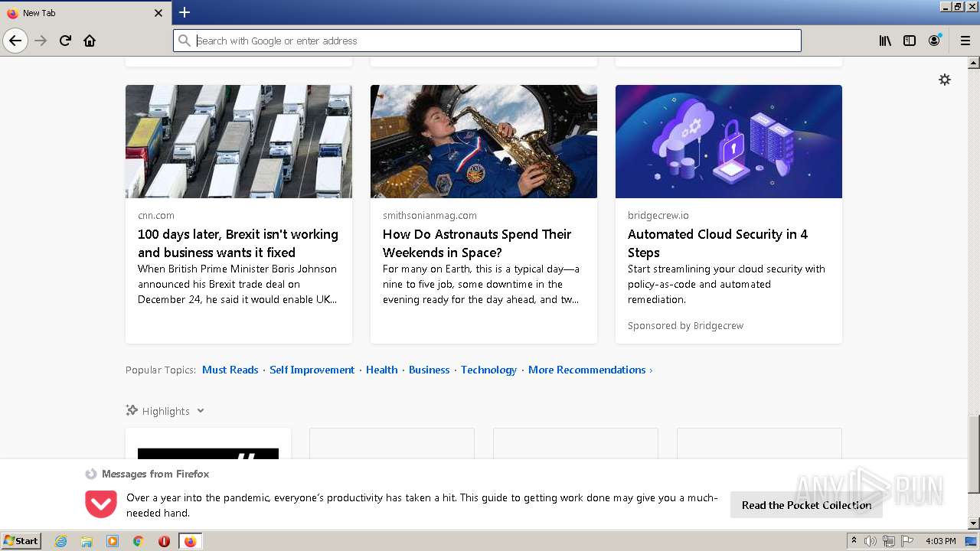This screenshot has height=551, width=980.
Task: Open the Firefox Account icon
Action: pyautogui.click(x=934, y=41)
